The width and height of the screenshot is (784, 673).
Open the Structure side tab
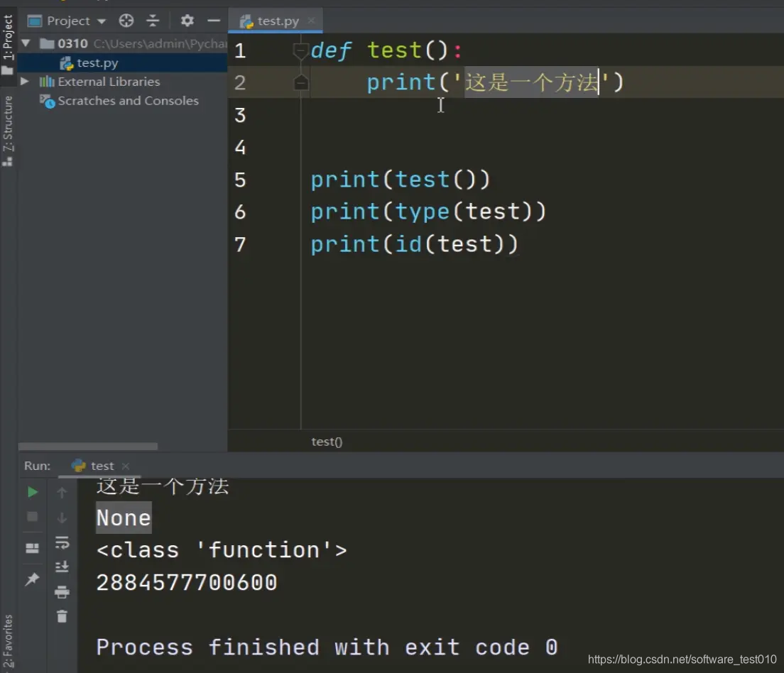pos(8,131)
